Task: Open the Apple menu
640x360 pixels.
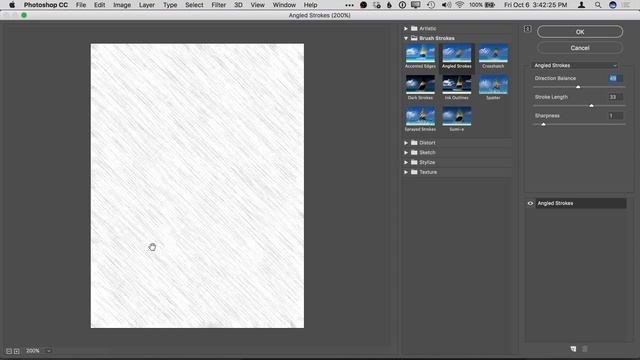Action: [x=12, y=5]
